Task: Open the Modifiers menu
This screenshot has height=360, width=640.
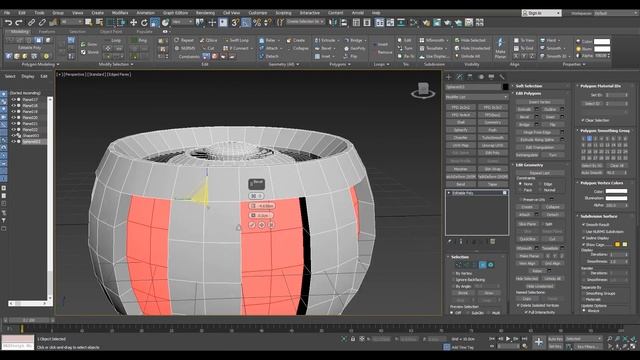Action: pos(120,13)
